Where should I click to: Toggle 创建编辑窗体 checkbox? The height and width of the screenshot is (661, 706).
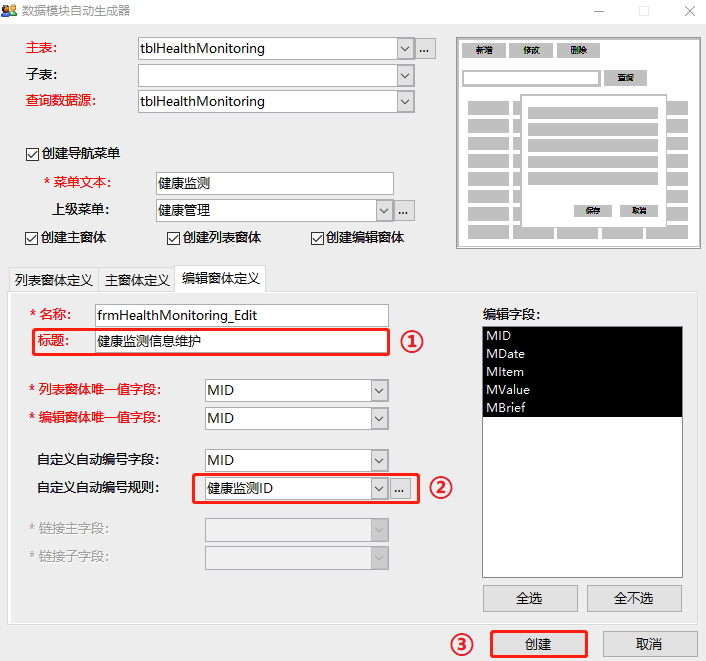tap(317, 238)
